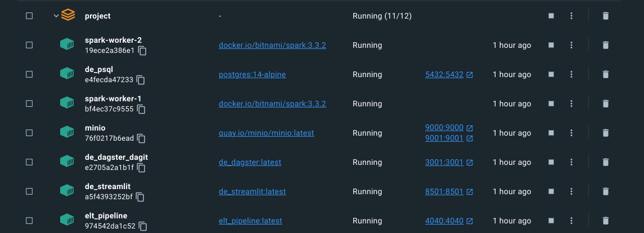Delete the project compose stack
This screenshot has height=233, width=644.
click(605, 16)
